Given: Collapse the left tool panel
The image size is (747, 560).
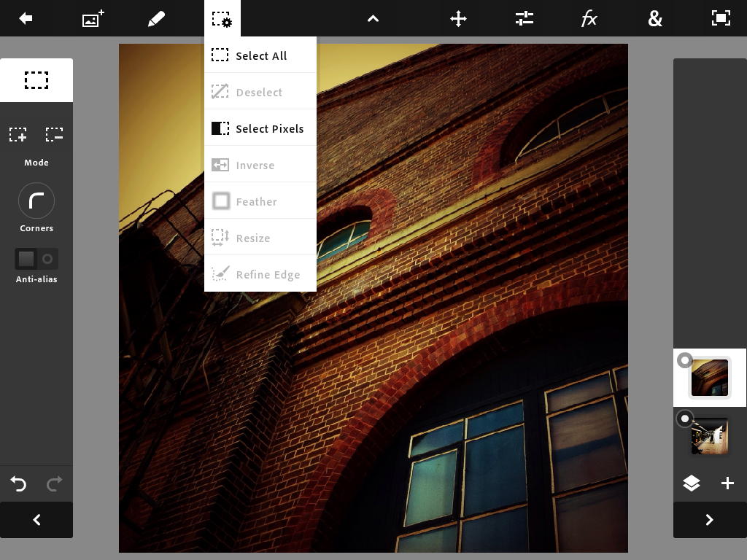Looking at the screenshot, I should coord(36,520).
